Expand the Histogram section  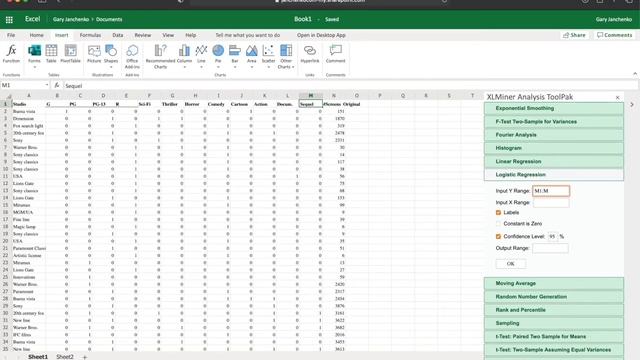pos(554,148)
